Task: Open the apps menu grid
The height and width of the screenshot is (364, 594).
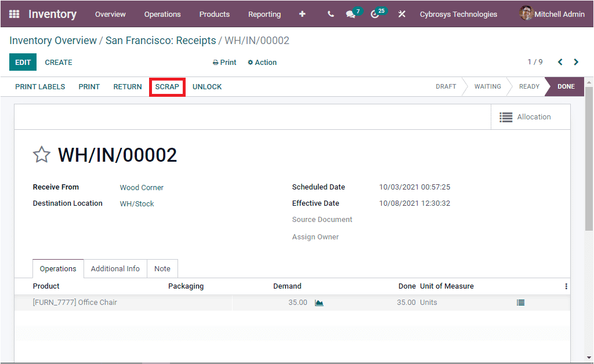Action: (x=14, y=14)
